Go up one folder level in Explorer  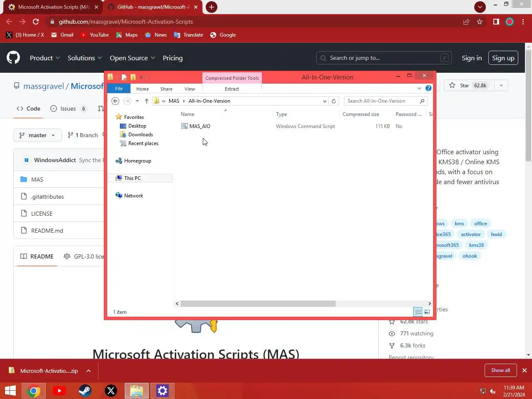pyautogui.click(x=147, y=101)
